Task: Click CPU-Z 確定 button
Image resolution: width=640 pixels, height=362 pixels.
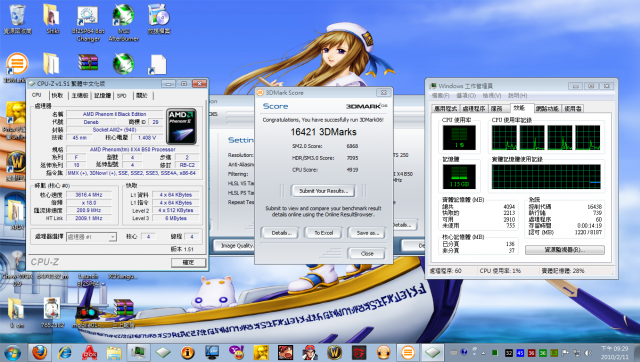Action: pos(188,262)
